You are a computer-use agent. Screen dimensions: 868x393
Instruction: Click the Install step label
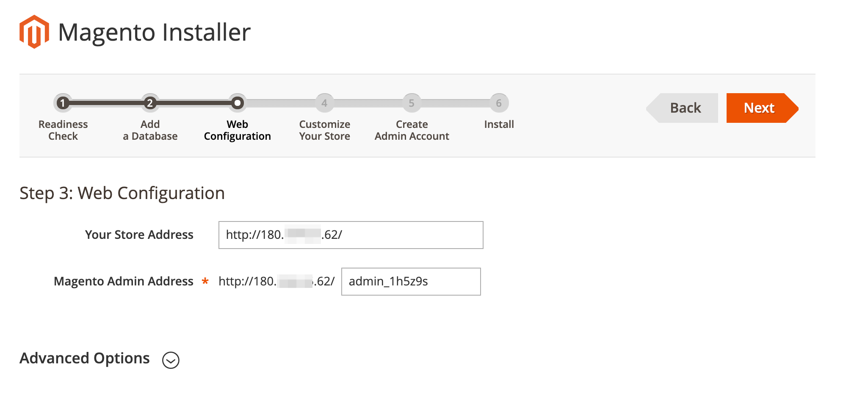click(499, 124)
